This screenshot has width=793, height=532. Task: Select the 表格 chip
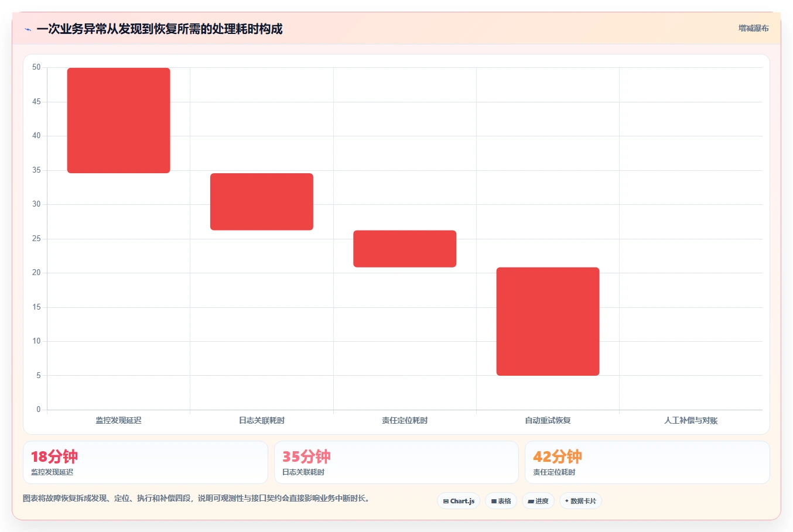pos(501,501)
